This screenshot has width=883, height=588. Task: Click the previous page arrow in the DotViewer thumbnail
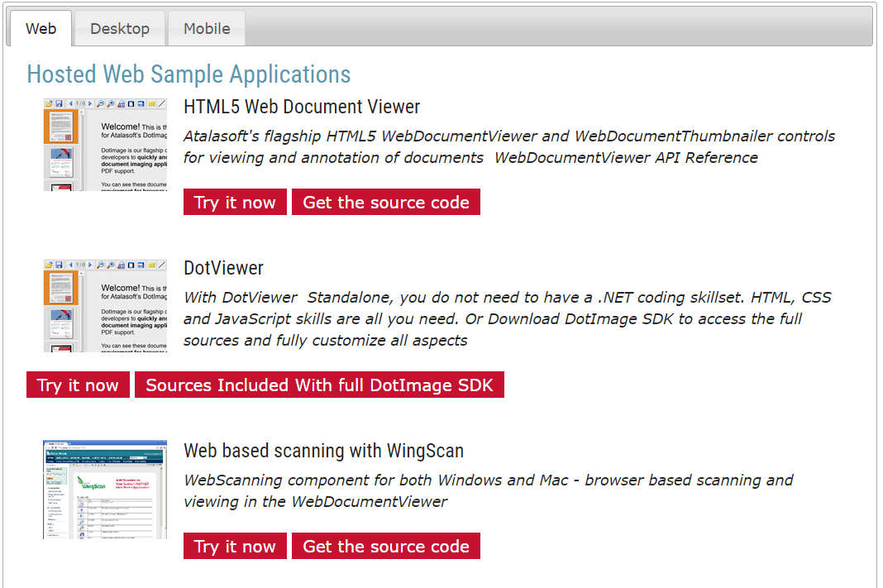tap(71, 264)
